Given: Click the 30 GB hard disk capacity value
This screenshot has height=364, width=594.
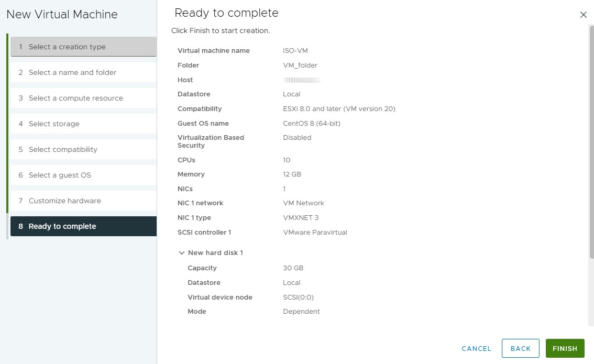Looking at the screenshot, I should coord(293,268).
